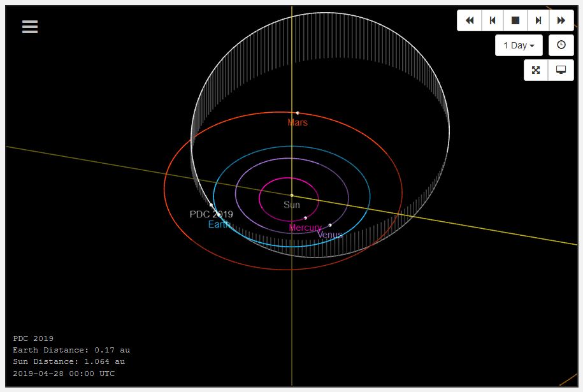Open the hamburger menu
This screenshot has height=392, width=583.
30,27
